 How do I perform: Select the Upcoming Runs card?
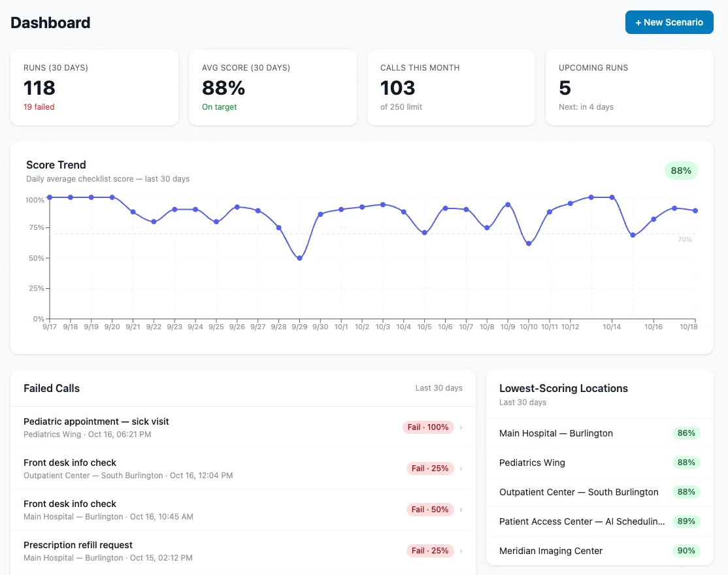(x=629, y=88)
